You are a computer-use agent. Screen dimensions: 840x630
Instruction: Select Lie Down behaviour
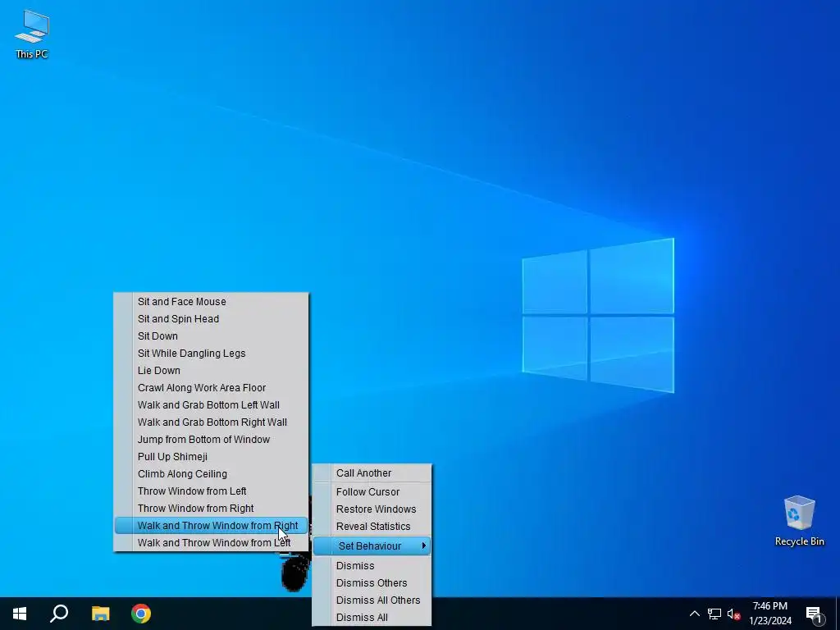point(211,370)
